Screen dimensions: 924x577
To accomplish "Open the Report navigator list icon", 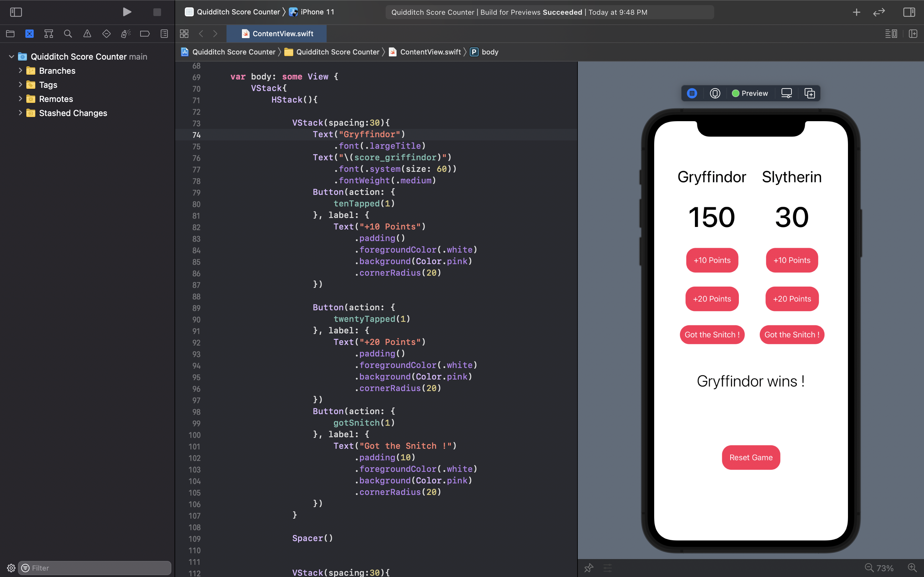I will click(164, 34).
